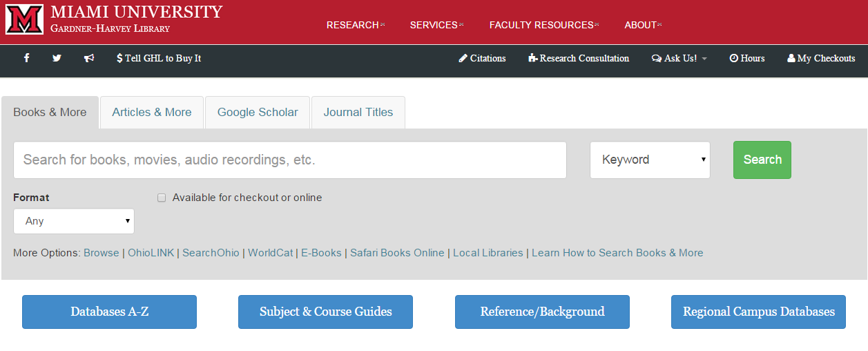Click Regional Campus Databases button
The width and height of the screenshot is (868, 351).
point(758,312)
